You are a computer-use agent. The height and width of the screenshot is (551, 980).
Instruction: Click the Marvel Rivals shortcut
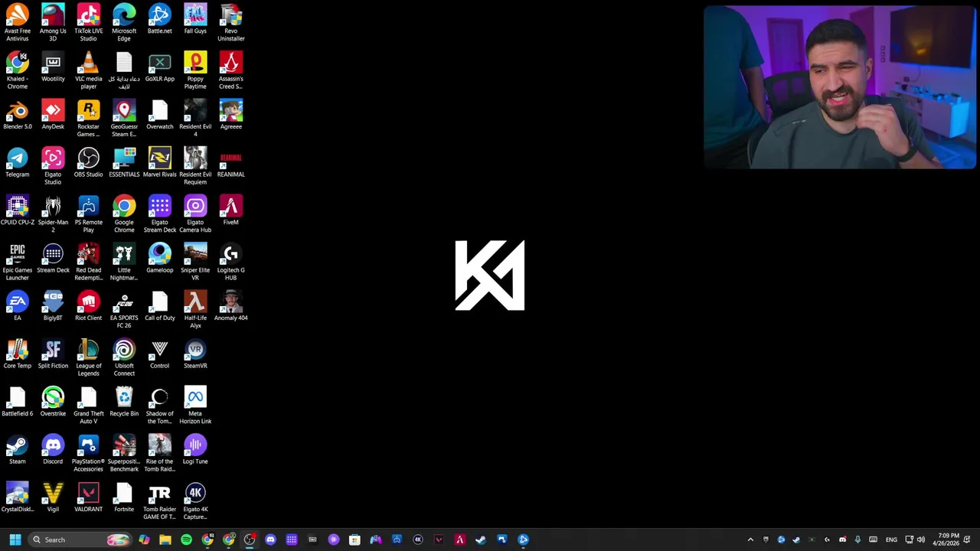click(x=159, y=163)
